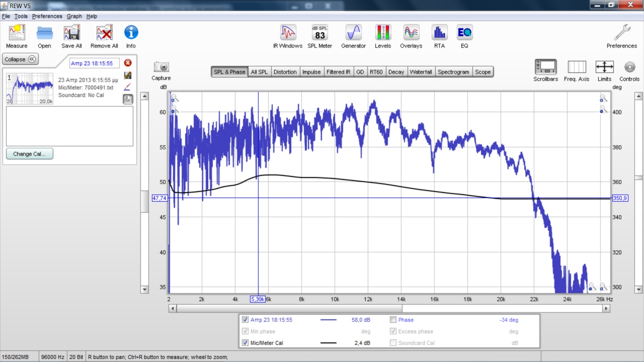Uncheck the Mic/Meter Cal trace
This screenshot has width=644, height=362.
(x=245, y=343)
